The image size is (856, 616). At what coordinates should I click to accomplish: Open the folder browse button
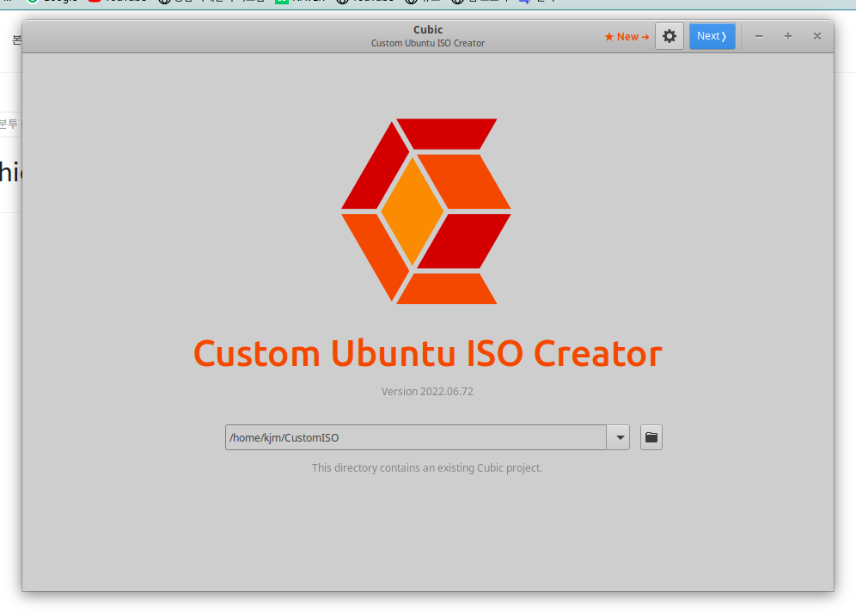(651, 437)
